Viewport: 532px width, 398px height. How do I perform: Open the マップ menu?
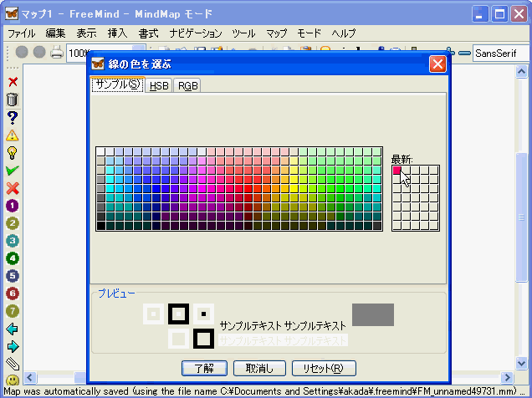click(276, 33)
